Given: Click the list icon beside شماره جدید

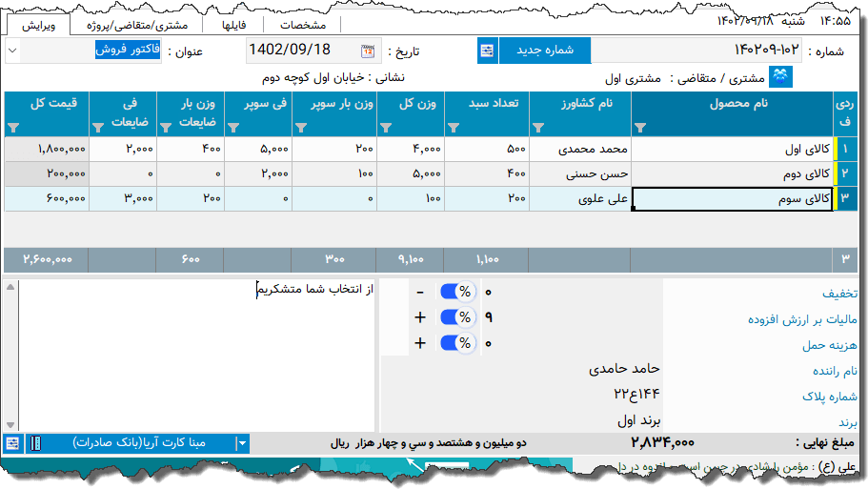Looking at the screenshot, I should point(487,51).
